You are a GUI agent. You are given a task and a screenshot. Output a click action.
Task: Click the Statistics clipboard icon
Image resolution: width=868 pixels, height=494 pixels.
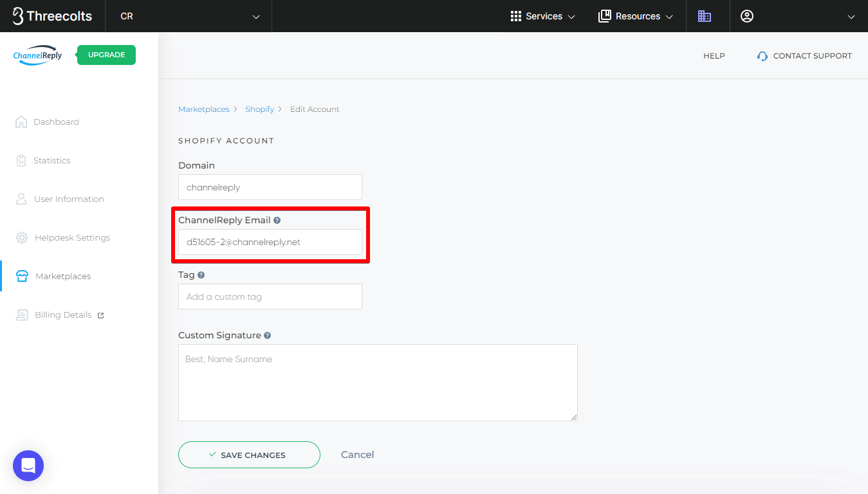(x=21, y=160)
